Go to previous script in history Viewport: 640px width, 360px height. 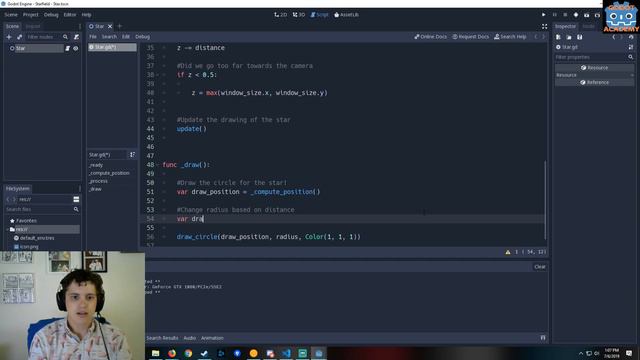pos(536,37)
